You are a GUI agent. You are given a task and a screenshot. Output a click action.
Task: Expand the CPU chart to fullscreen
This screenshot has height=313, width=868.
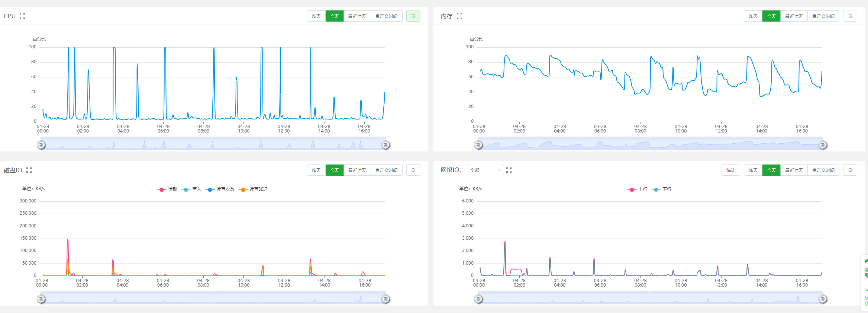tap(22, 16)
